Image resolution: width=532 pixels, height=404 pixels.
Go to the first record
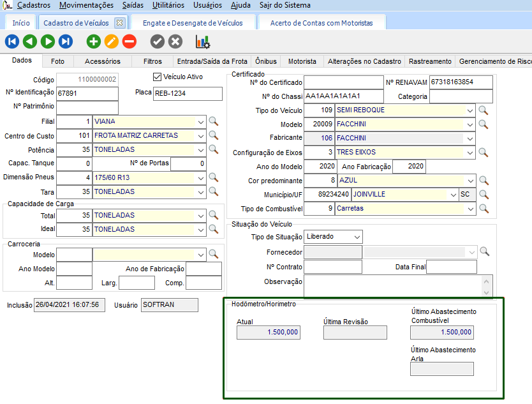point(12,42)
